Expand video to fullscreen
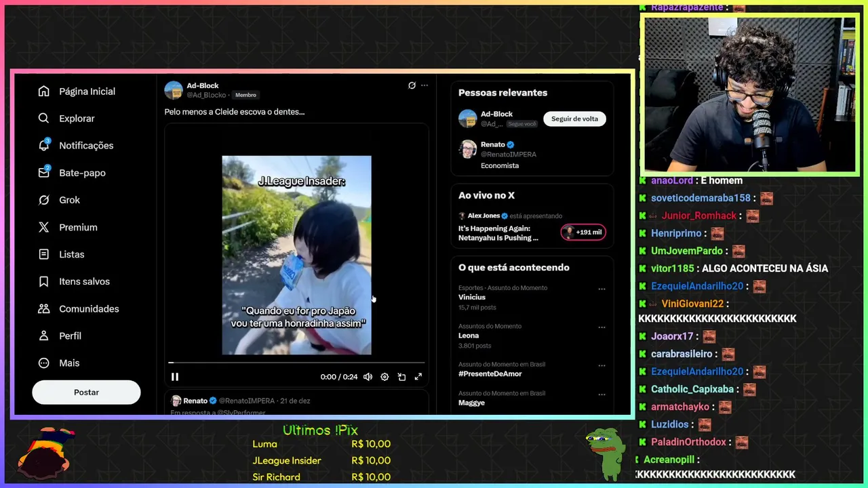 tap(418, 377)
